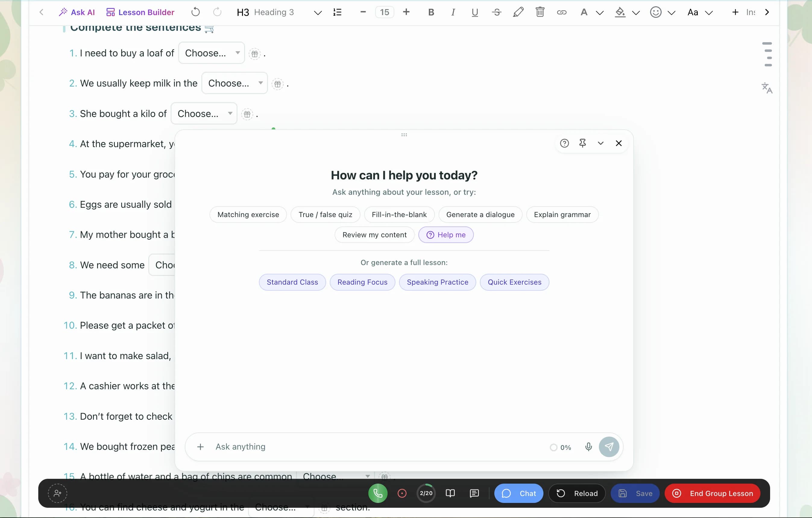Click the gift icon beside sentence 3
This screenshot has height=518, width=812.
247,114
